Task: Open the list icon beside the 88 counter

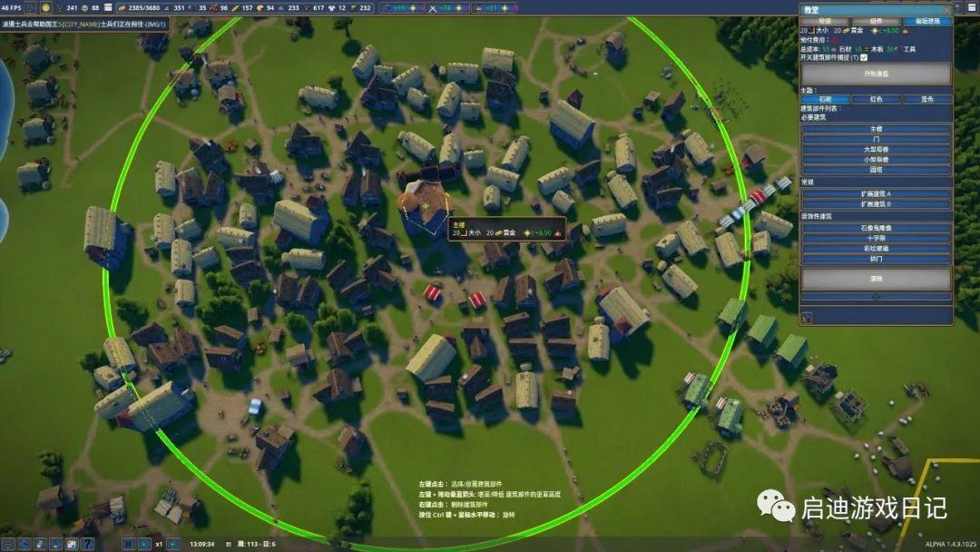Action: (x=107, y=7)
